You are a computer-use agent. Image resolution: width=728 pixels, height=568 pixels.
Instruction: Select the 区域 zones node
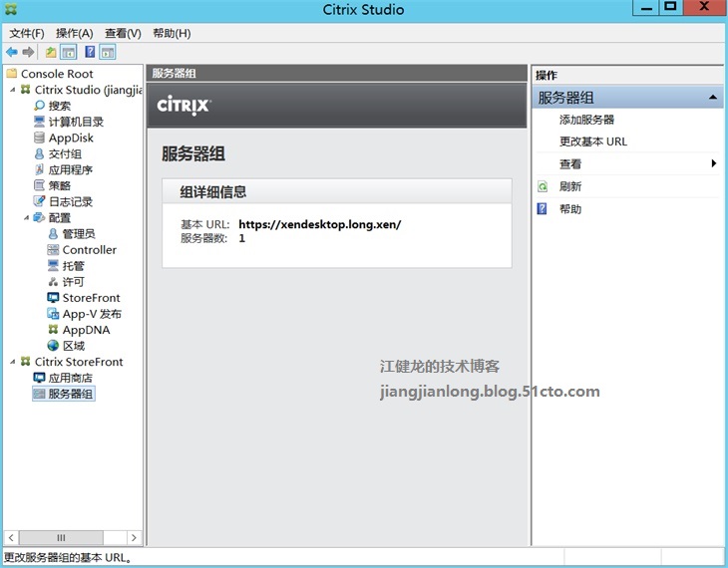(x=67, y=346)
